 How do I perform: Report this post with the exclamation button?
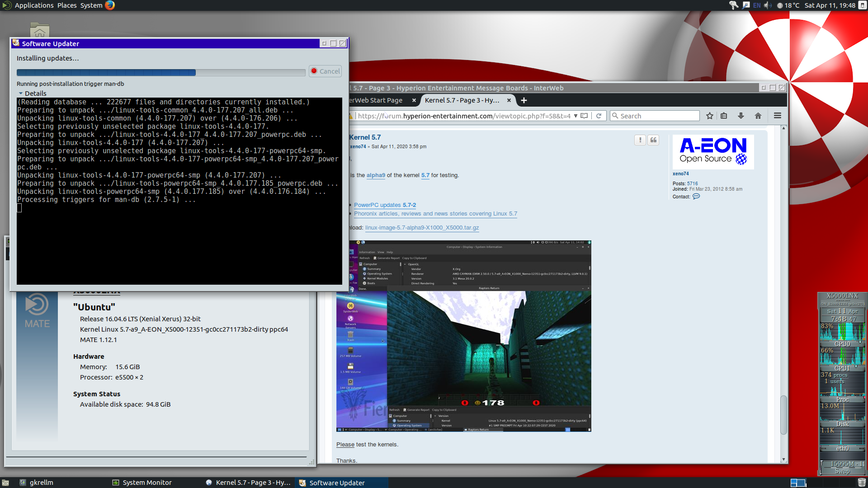[x=640, y=141]
